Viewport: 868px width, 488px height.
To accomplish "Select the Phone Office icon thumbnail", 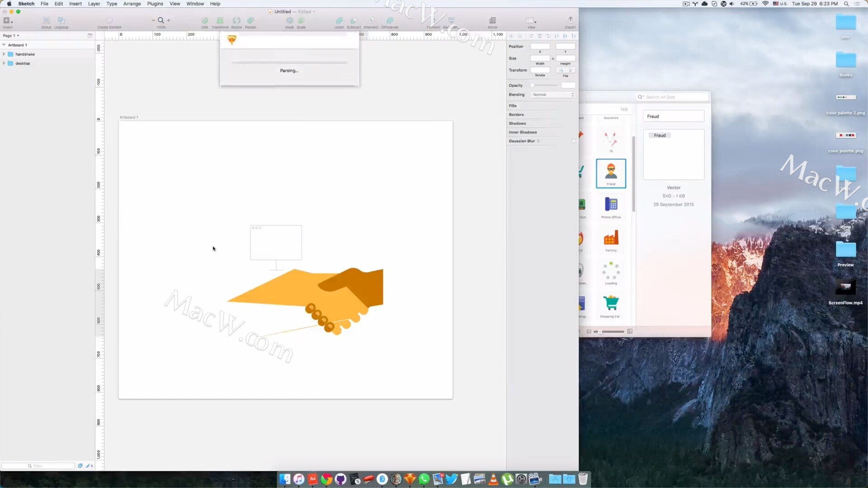I will point(611,207).
